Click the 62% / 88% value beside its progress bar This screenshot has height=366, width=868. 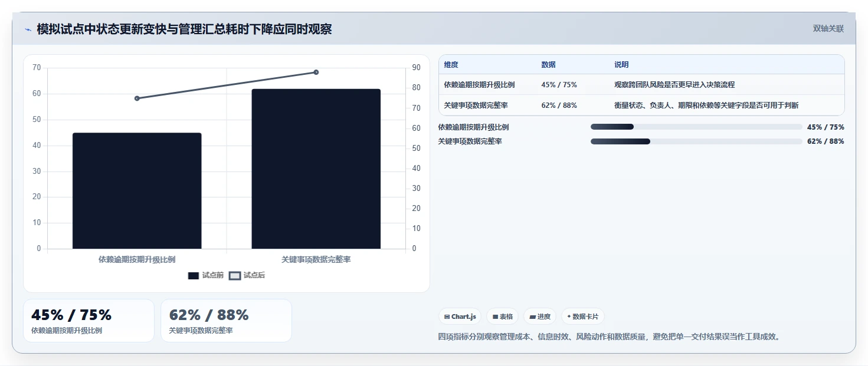click(x=826, y=141)
